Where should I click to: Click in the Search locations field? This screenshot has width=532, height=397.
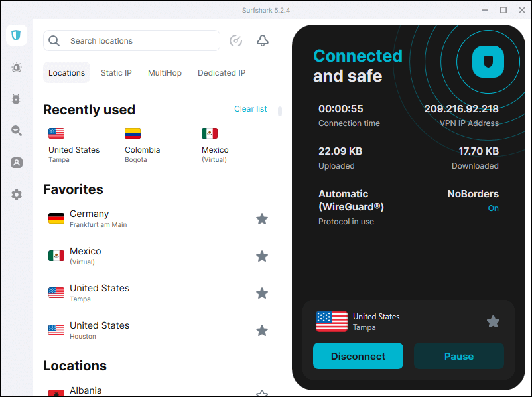click(x=131, y=40)
